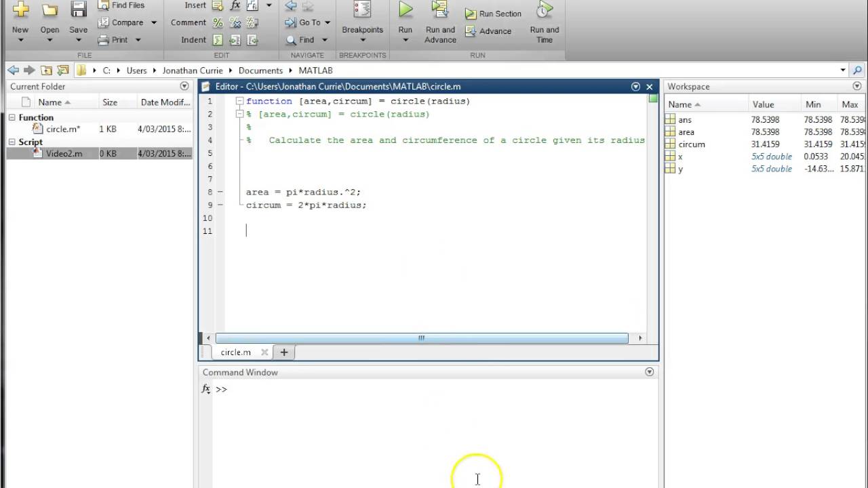Image resolution: width=868 pixels, height=488 pixels.
Task: Click the Insert fixed-point icon
Action: pyautogui.click(x=252, y=5)
